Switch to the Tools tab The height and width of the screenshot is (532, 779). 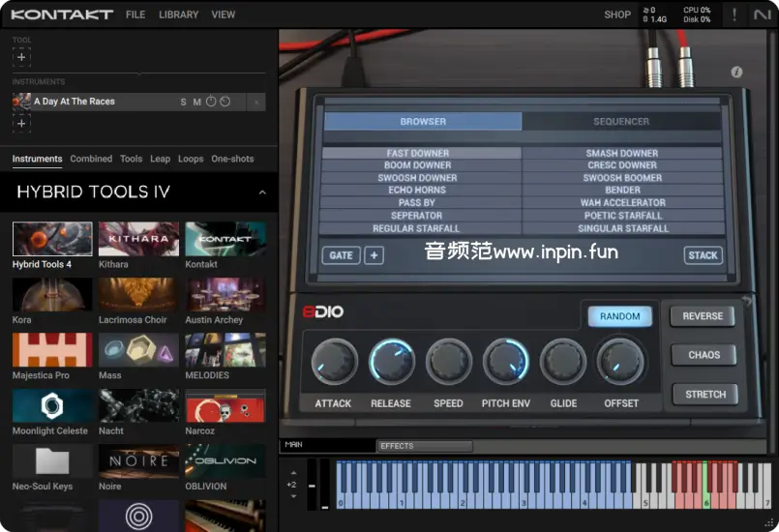point(132,159)
